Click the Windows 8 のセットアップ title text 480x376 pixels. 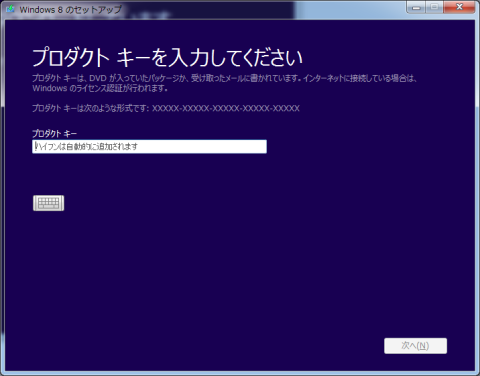click(70, 10)
